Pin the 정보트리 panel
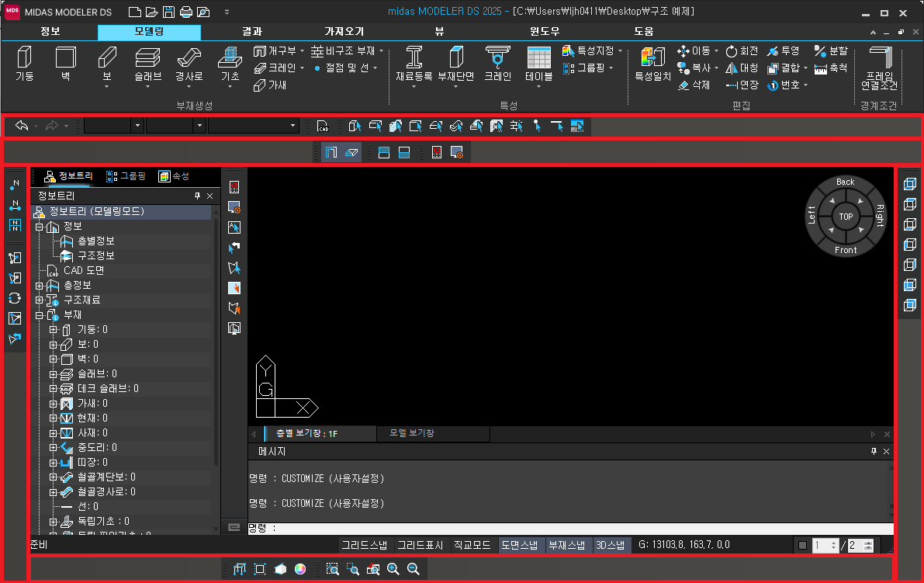 pyautogui.click(x=197, y=196)
